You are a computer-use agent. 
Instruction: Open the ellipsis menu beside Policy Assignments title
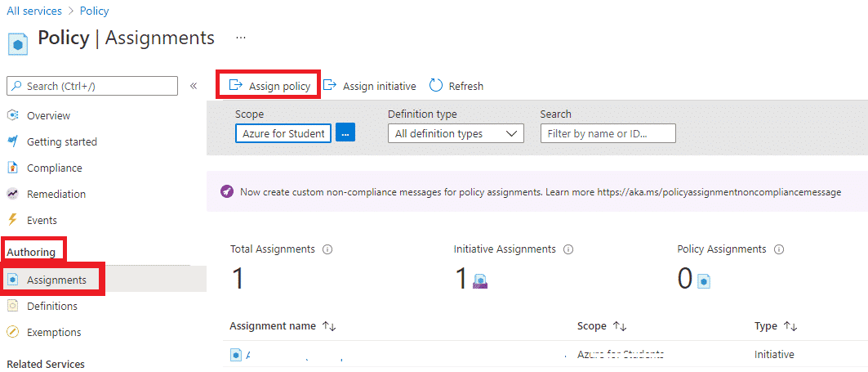[241, 38]
